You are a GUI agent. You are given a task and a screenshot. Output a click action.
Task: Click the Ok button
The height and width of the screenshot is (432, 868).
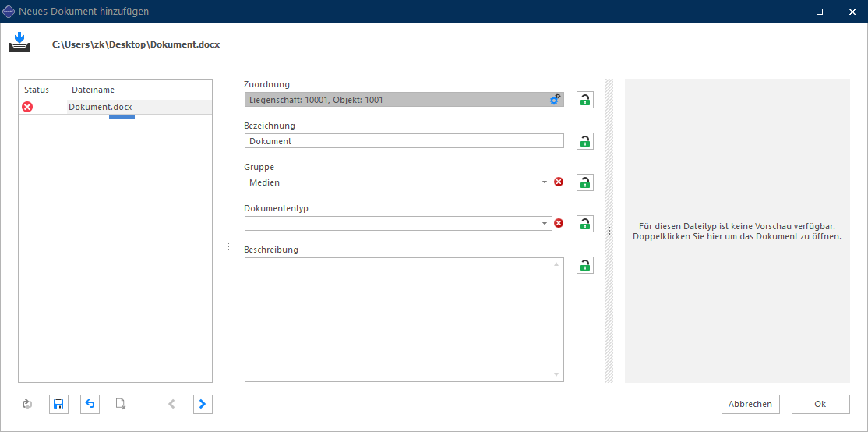(x=820, y=404)
